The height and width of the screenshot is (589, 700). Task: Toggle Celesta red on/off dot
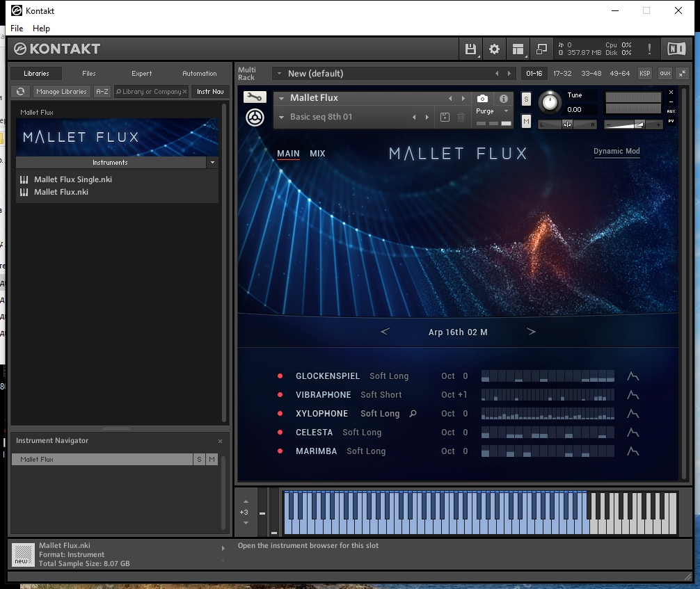280,433
